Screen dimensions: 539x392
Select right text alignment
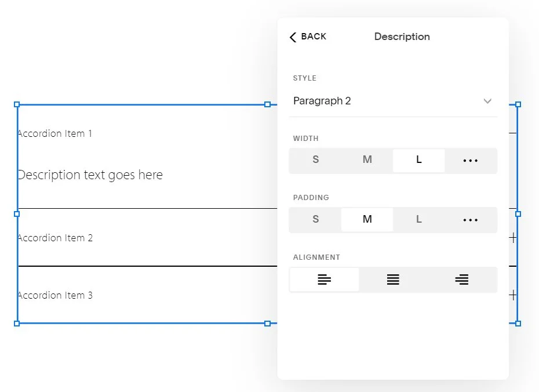coord(461,280)
